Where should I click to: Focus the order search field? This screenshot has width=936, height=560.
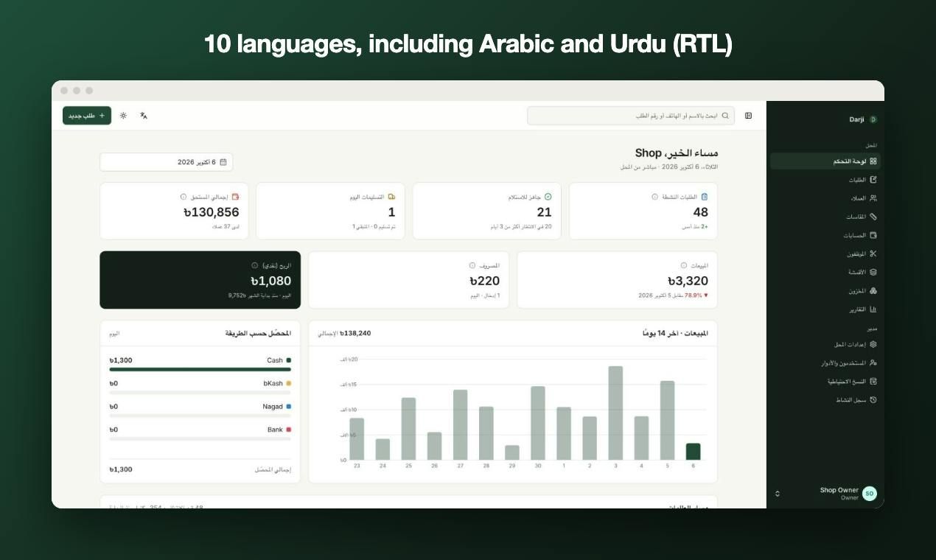631,116
